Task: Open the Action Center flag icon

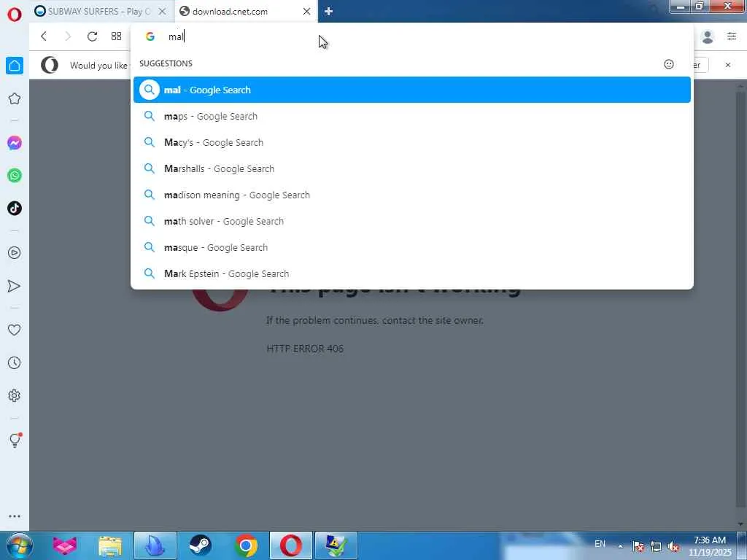Action: tap(638, 546)
